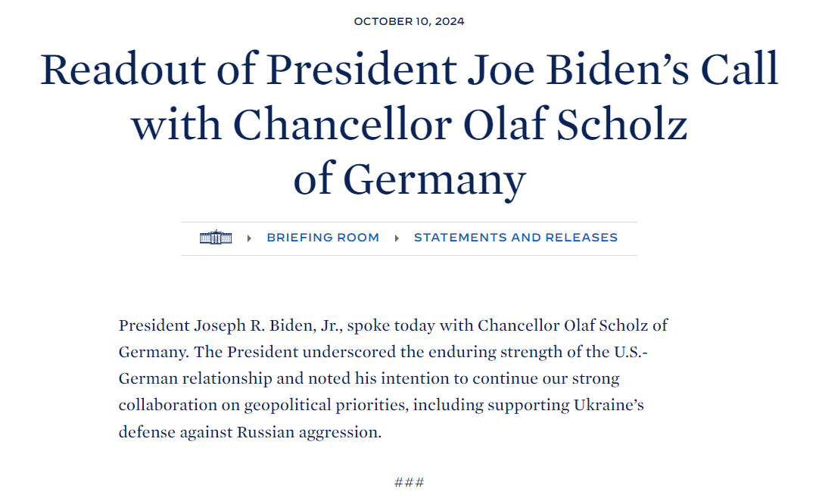Click the word Call in the headline
The height and width of the screenshot is (504, 819).
point(739,70)
